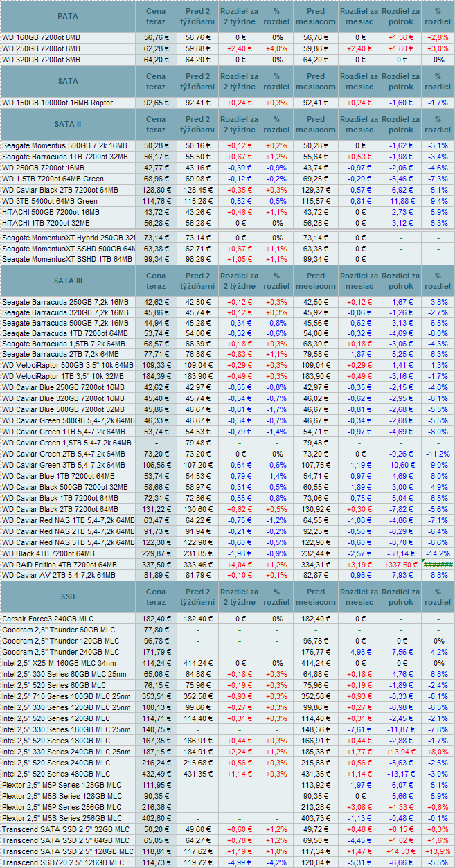Click the 402,60 € Plextor M5S 256GB price
Viewport: 455px width, 868px height.
156,818
